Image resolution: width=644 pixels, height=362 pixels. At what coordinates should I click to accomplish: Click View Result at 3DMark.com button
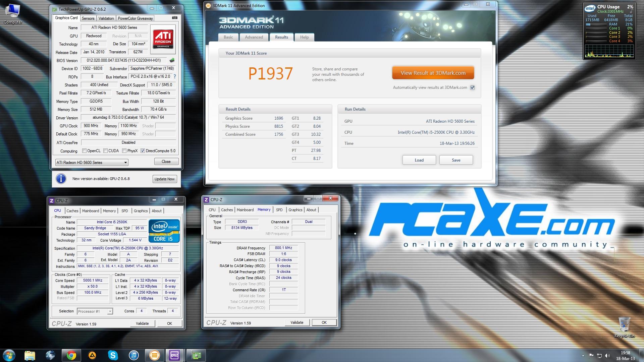pos(433,73)
